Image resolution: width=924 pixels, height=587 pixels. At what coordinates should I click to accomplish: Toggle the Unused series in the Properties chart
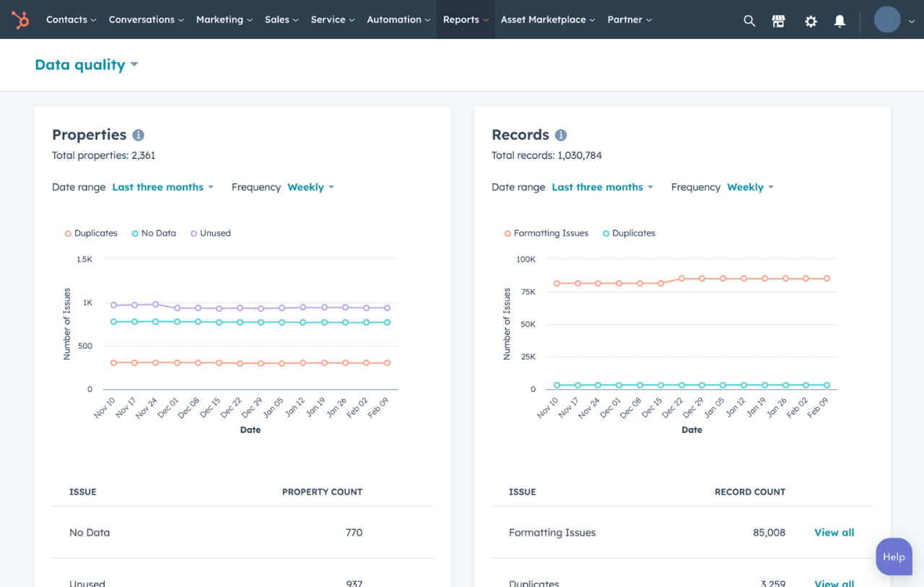(x=210, y=232)
